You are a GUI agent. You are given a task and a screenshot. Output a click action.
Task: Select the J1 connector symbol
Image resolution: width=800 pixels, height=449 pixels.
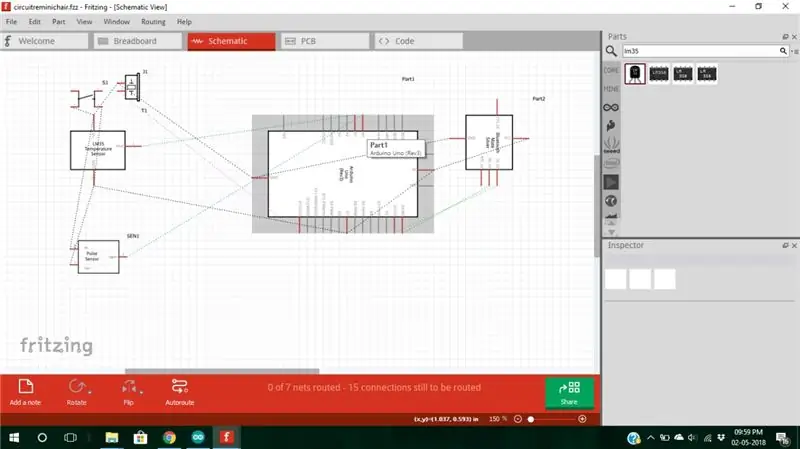tap(132, 88)
